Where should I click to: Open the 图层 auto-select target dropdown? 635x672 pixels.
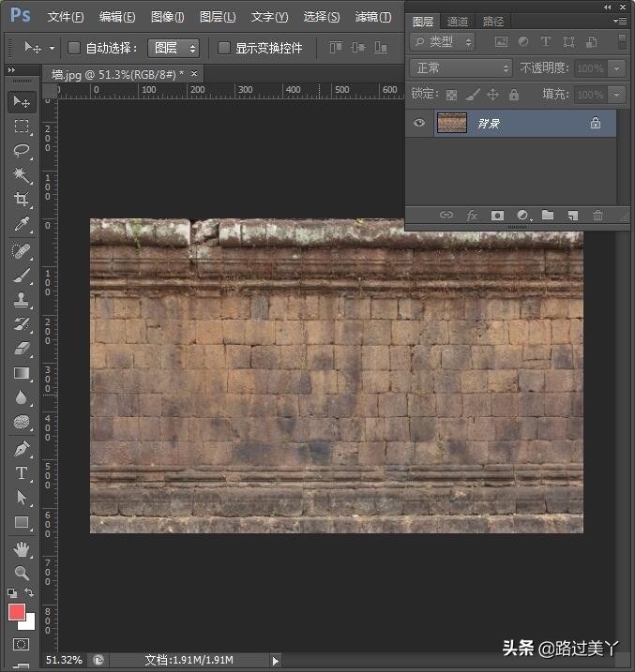pyautogui.click(x=174, y=48)
